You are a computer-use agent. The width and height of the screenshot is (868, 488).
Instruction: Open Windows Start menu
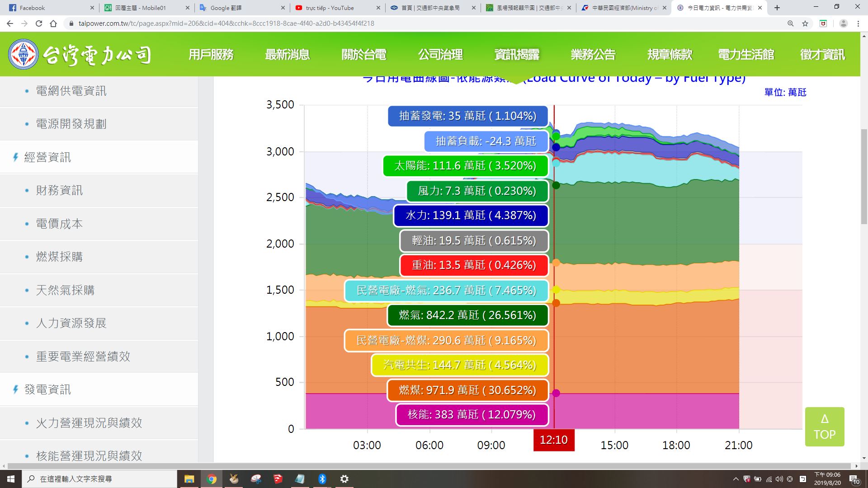pos(11,479)
